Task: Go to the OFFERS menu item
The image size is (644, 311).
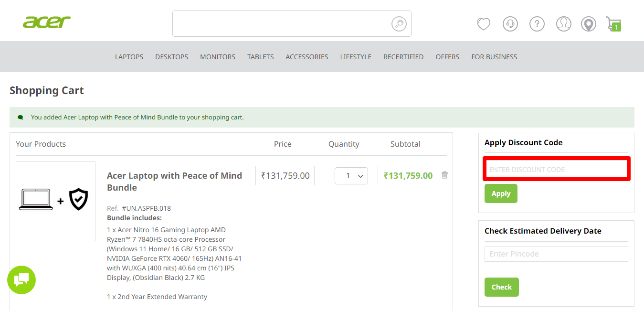Action: click(x=447, y=56)
